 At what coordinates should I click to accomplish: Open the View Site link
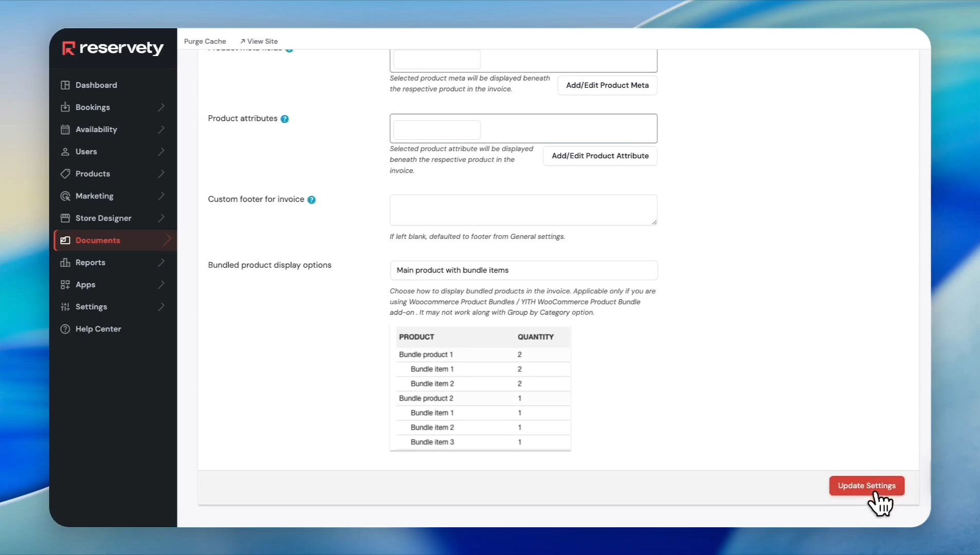(x=259, y=41)
